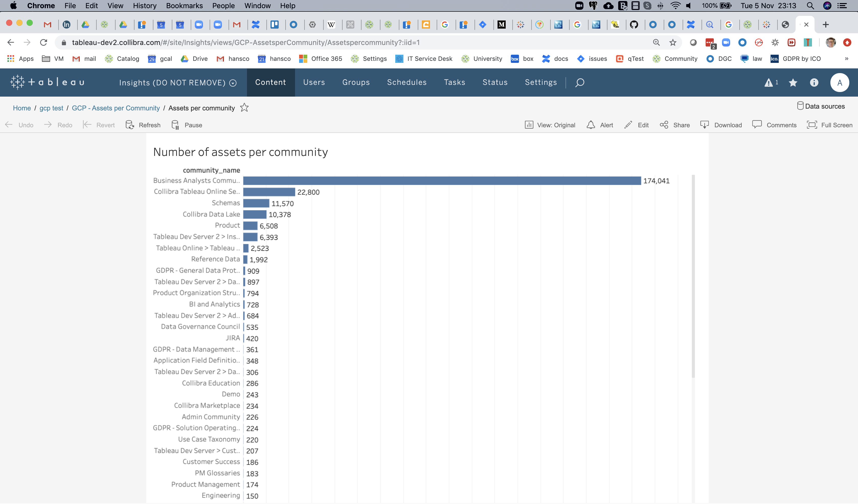
Task: Open Spotlight search in menu bar
Action: click(810, 5)
